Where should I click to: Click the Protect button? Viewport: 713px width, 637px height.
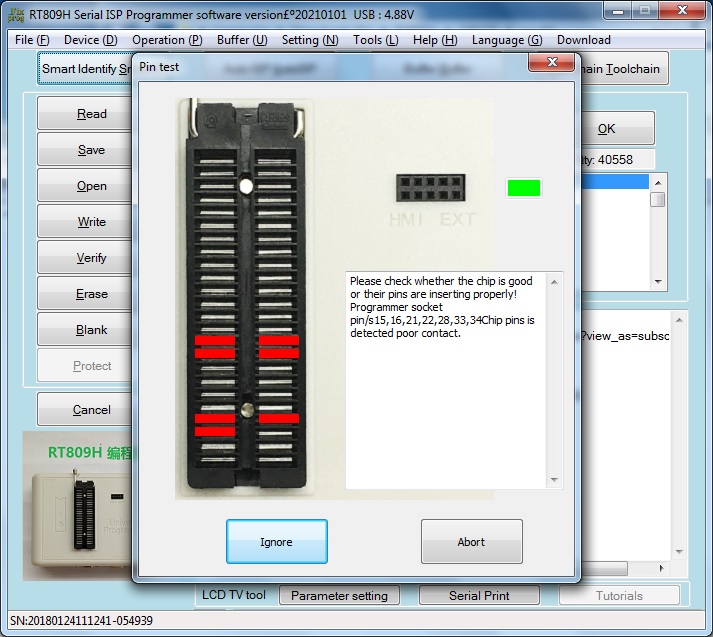[x=85, y=366]
